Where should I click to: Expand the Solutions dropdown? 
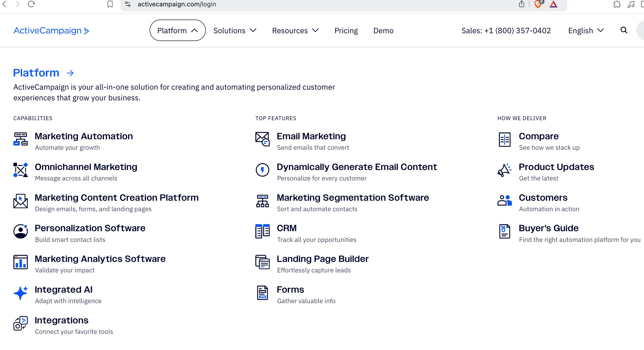click(x=235, y=30)
